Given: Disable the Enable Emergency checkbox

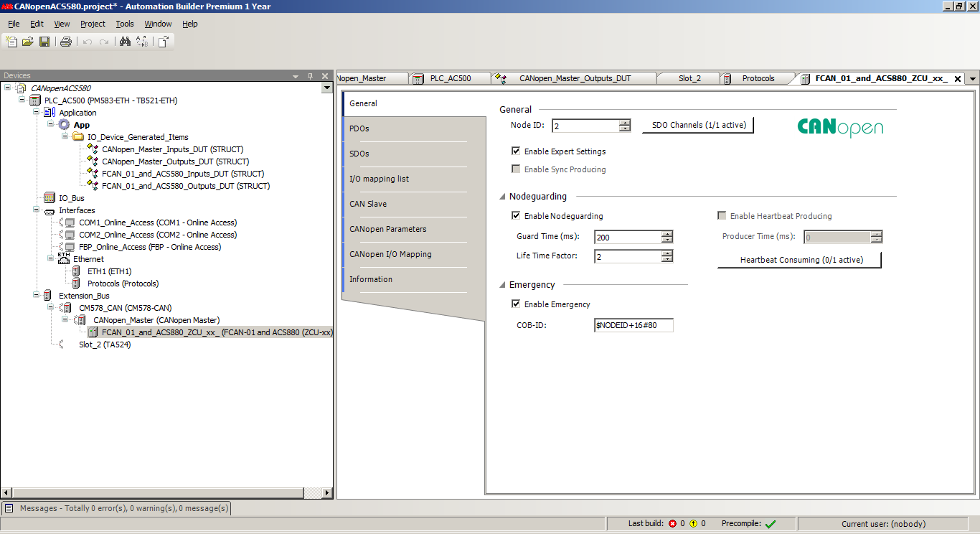Looking at the screenshot, I should coord(516,304).
